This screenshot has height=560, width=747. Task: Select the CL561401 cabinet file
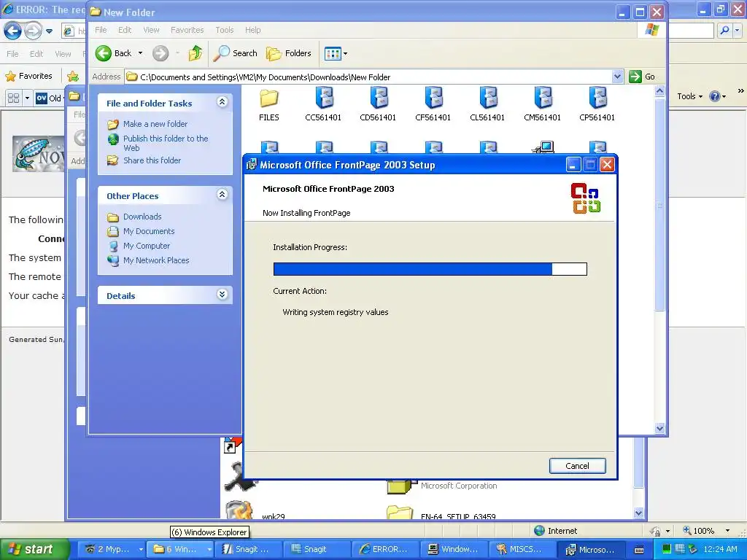pos(487,104)
